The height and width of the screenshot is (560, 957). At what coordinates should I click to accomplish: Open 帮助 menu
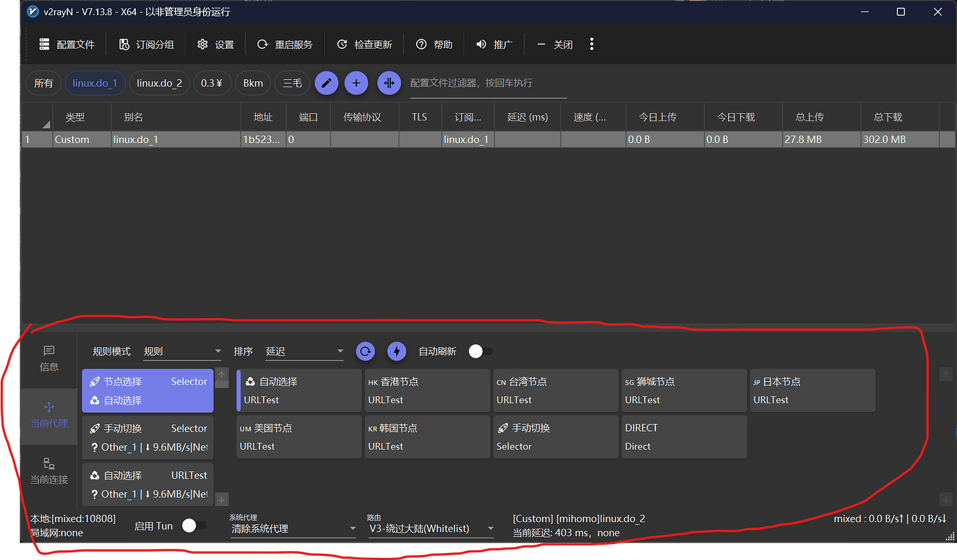pos(434,44)
